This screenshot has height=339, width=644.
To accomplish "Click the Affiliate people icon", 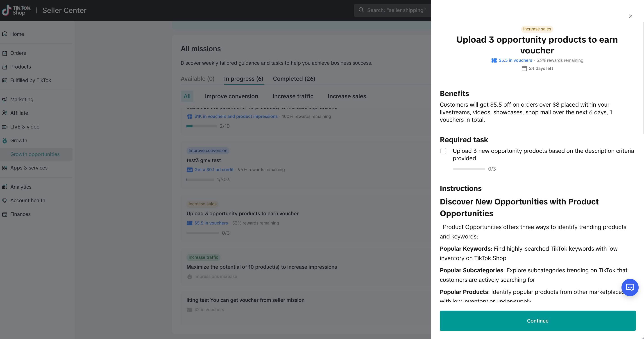I will coord(5,113).
